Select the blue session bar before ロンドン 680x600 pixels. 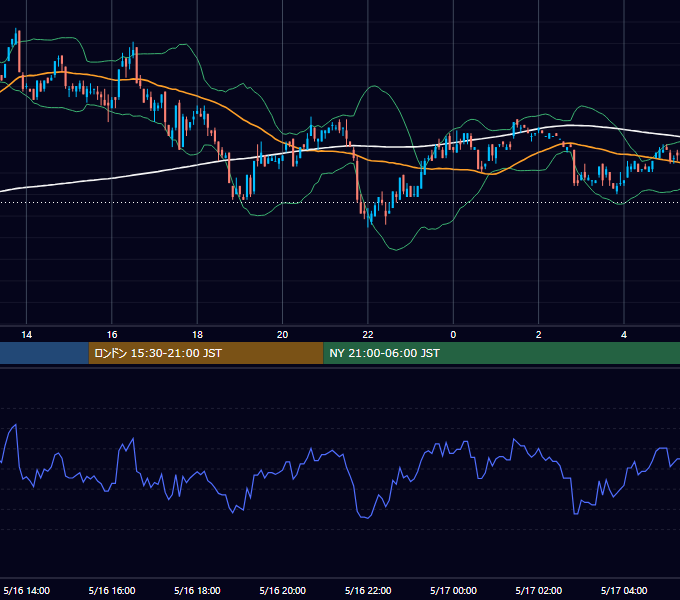[x=44, y=353]
